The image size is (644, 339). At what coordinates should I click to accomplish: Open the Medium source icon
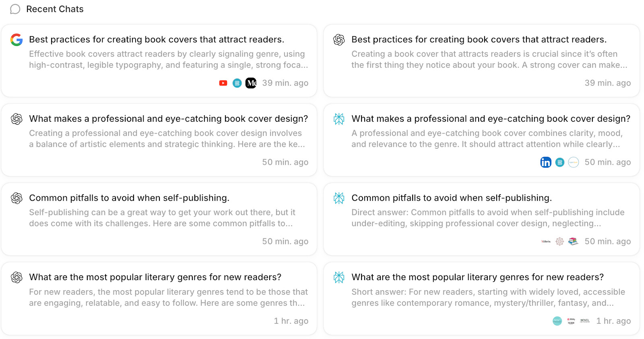tap(251, 83)
